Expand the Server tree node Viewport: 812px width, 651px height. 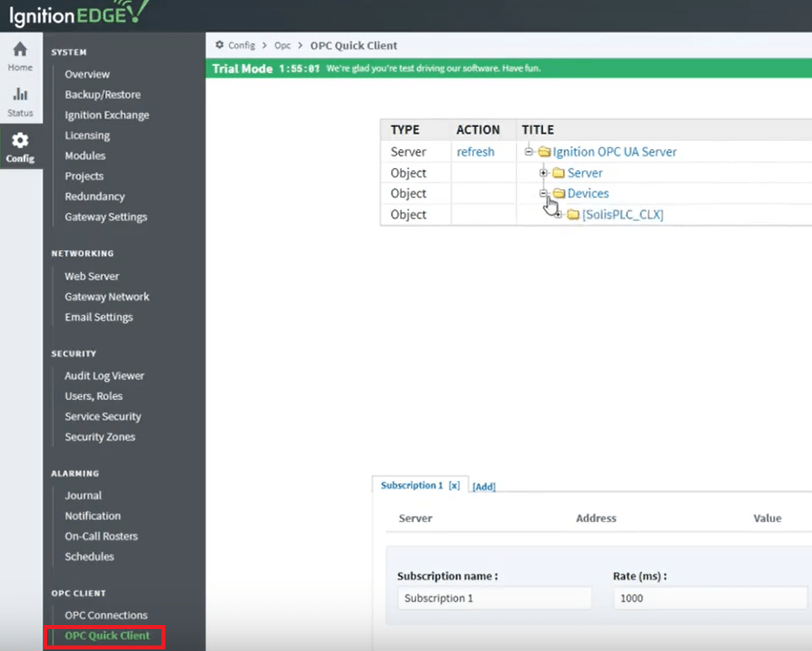(x=543, y=172)
